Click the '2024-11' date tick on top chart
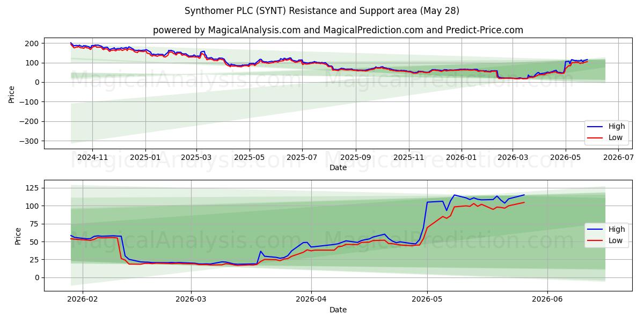 coord(92,157)
